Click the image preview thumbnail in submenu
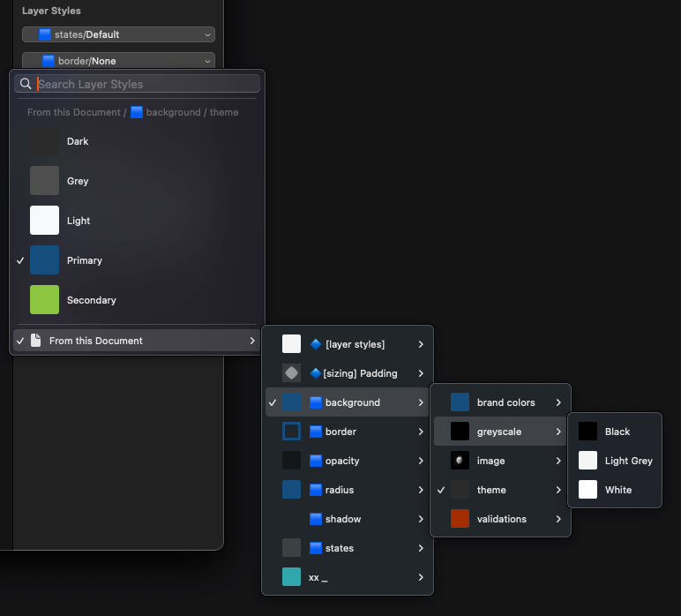Image resolution: width=681 pixels, height=616 pixels. (460, 461)
